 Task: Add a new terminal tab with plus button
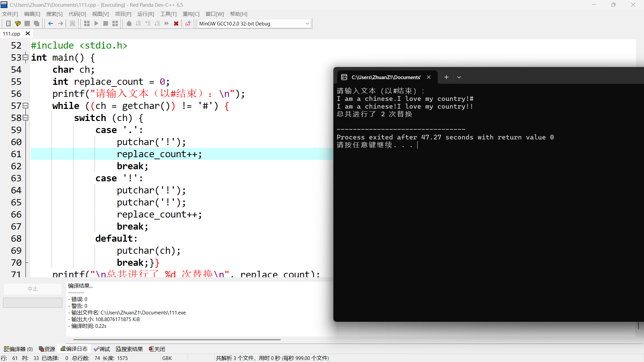pos(446,77)
